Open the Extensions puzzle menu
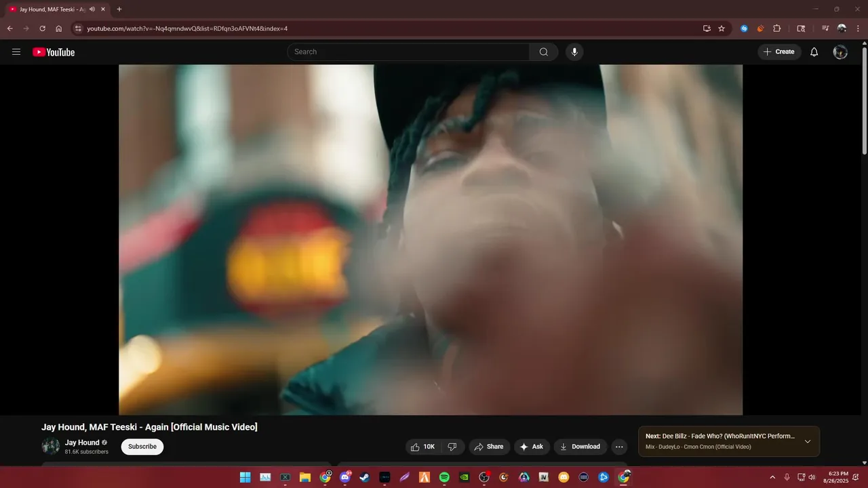The image size is (868, 488). point(777,28)
